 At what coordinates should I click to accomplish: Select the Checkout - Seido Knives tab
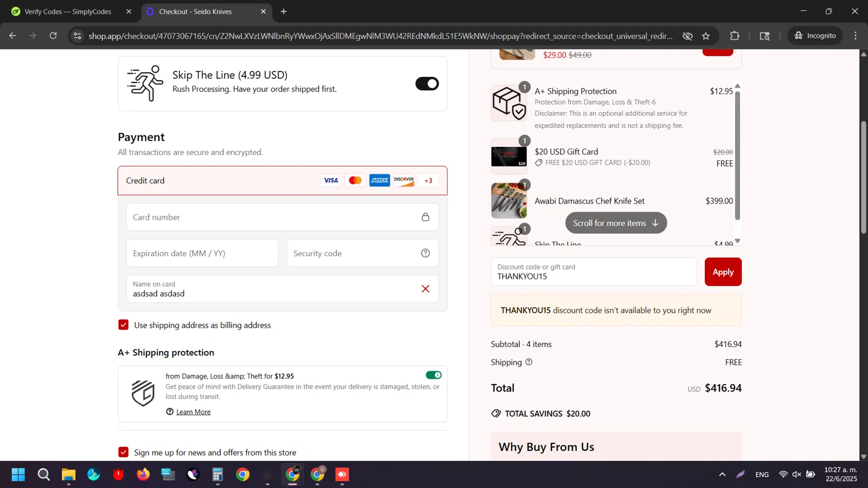click(x=196, y=12)
